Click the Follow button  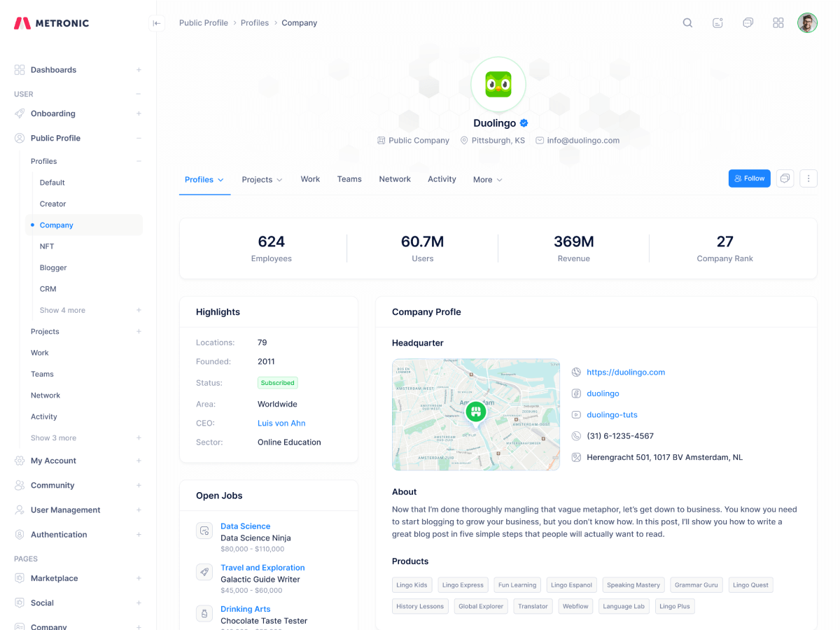coord(749,178)
